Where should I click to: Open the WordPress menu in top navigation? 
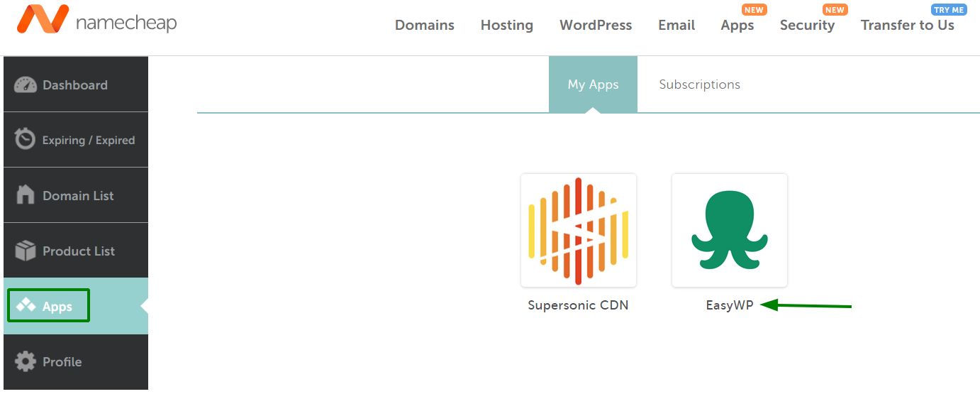pos(596,26)
